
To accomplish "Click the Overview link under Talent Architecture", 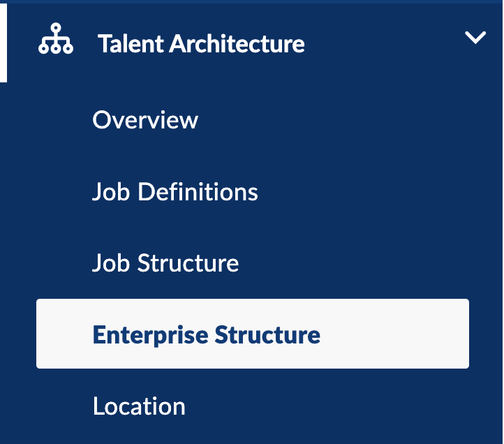I will [145, 120].
